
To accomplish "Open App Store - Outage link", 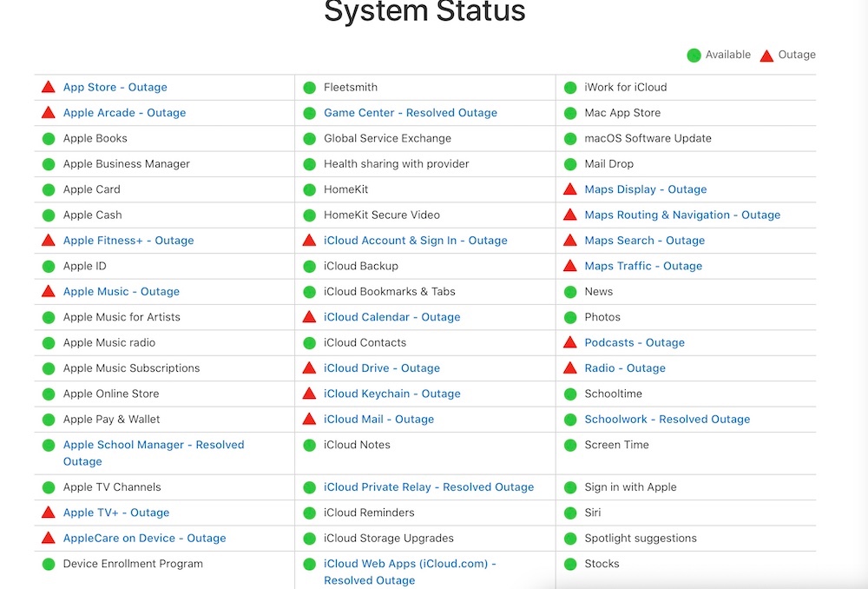I will pos(115,87).
